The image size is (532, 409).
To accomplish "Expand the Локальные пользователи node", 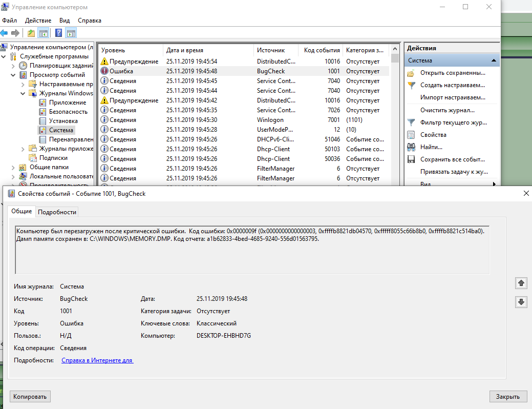I will tap(13, 177).
